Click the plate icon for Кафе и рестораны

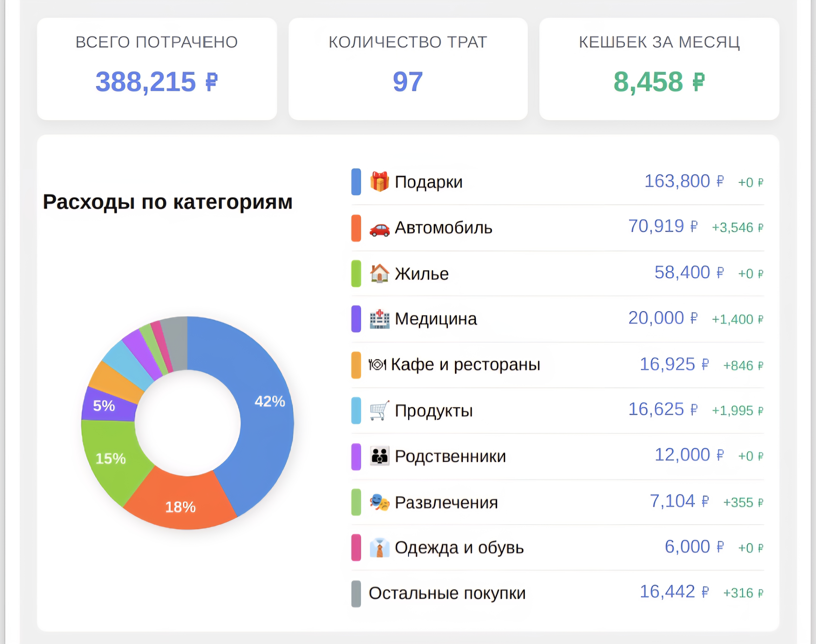pyautogui.click(x=377, y=365)
